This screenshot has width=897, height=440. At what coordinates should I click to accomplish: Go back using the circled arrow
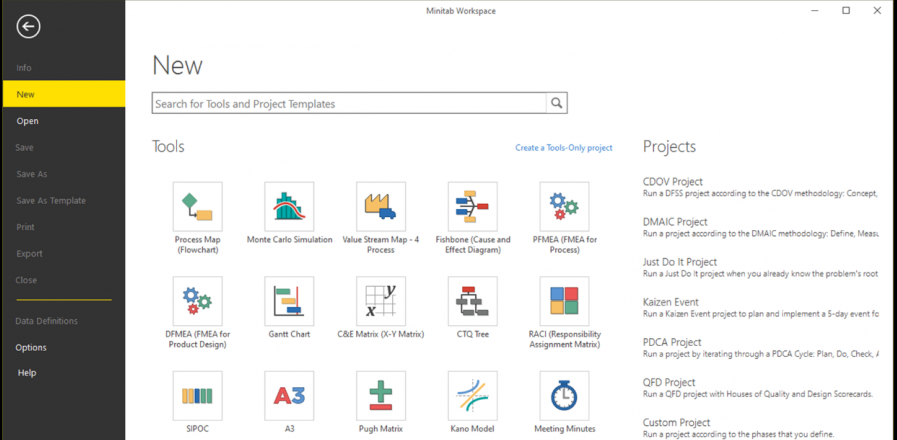point(29,26)
